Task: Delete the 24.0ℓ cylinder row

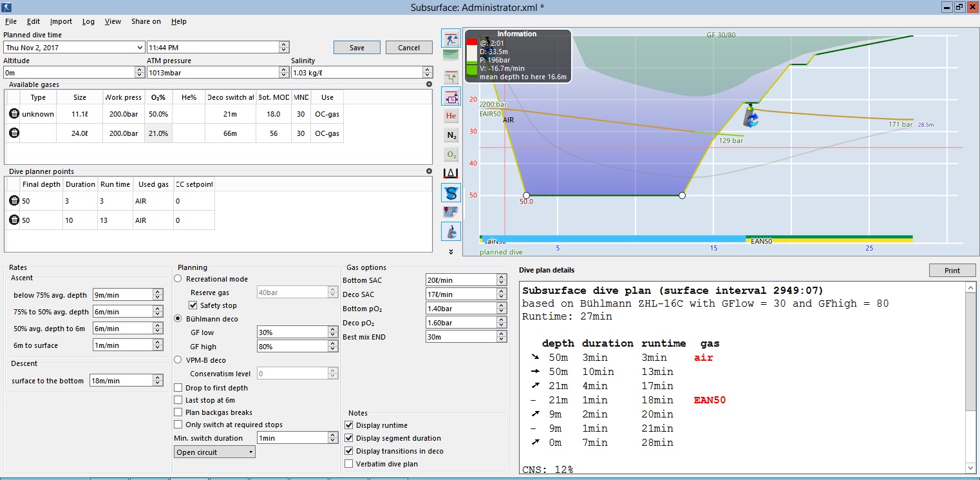Action: coord(14,133)
